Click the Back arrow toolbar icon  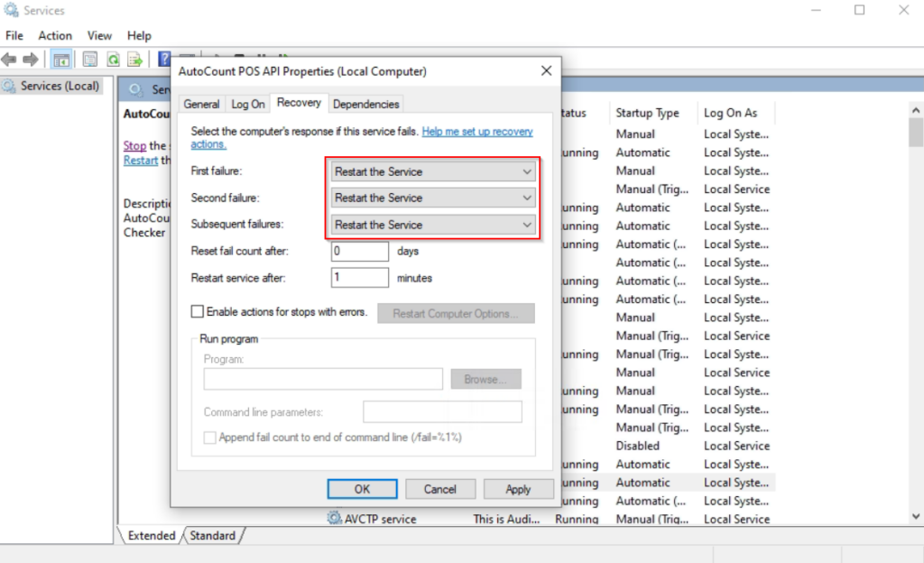click(9, 59)
